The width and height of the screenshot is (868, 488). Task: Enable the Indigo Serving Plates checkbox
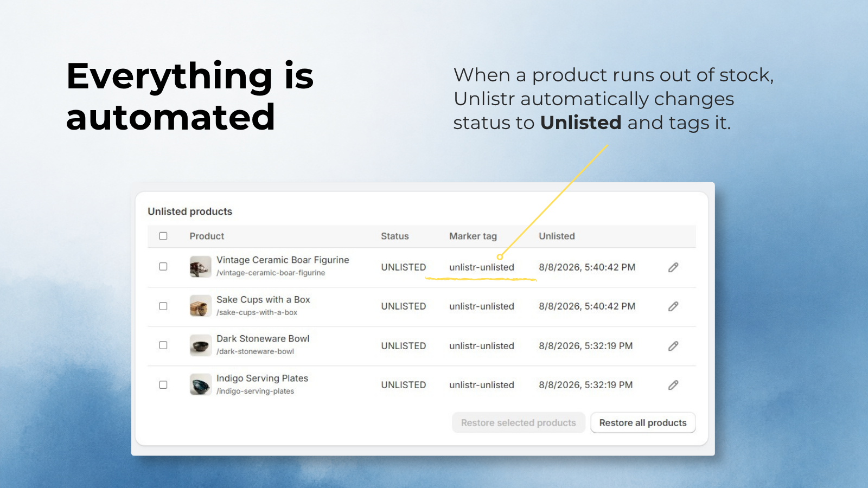click(x=163, y=385)
